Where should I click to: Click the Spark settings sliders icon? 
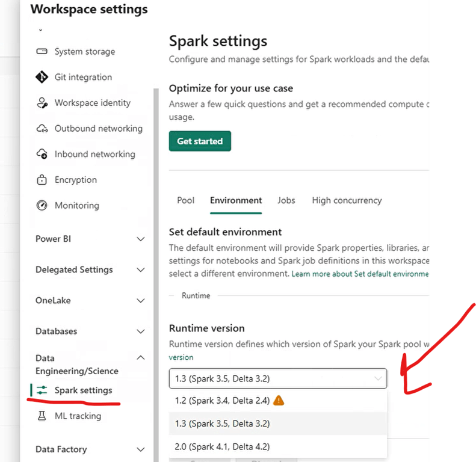pyautogui.click(x=42, y=390)
